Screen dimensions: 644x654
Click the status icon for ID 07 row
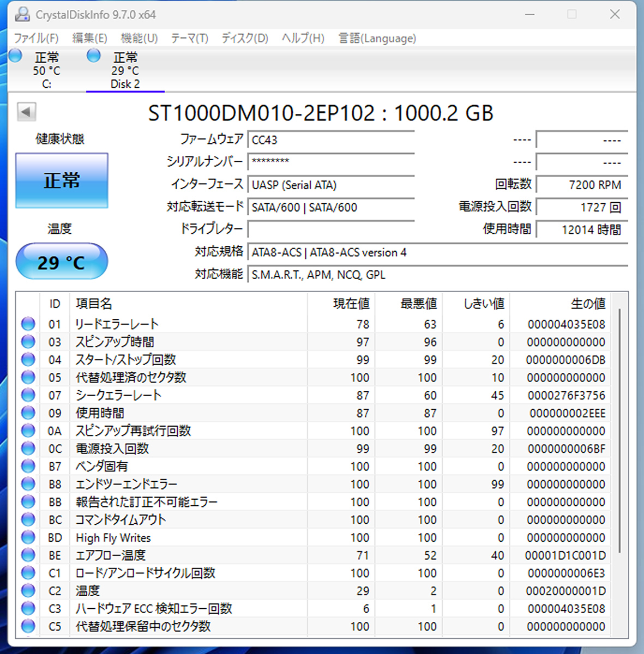tap(28, 395)
